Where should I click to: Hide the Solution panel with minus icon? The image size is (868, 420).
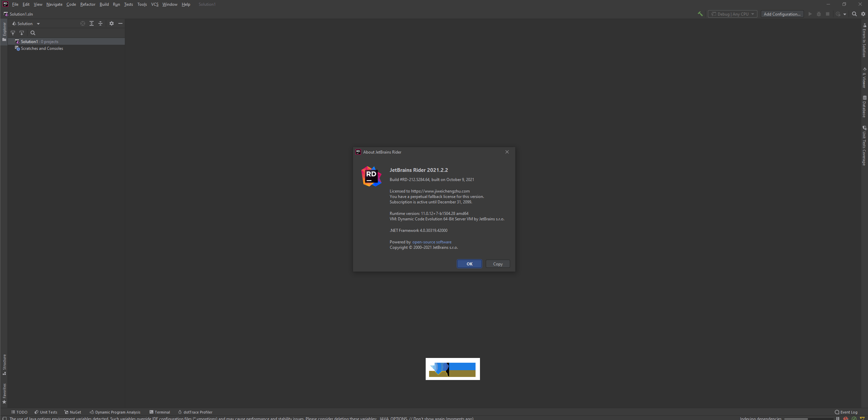[120, 23]
